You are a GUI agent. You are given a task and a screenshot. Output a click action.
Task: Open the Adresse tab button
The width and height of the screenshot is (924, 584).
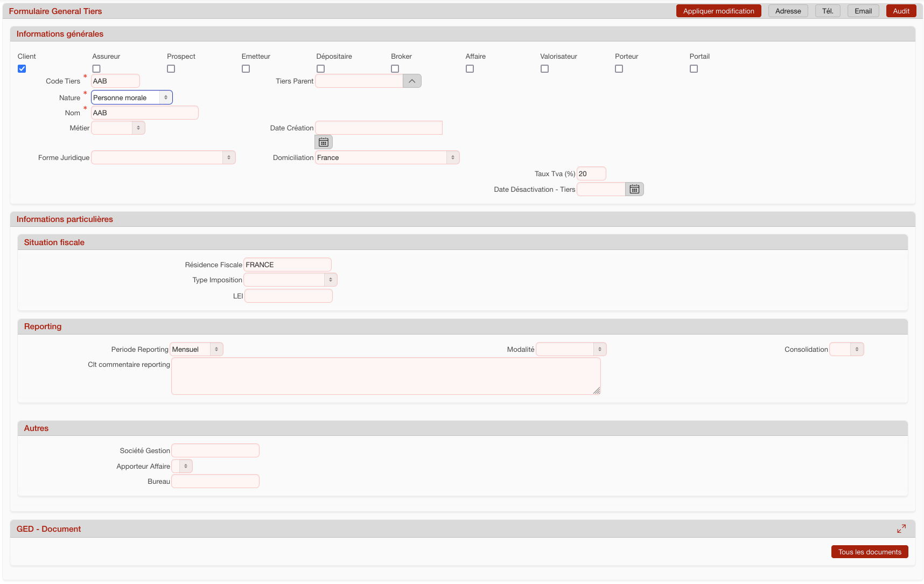pos(788,11)
